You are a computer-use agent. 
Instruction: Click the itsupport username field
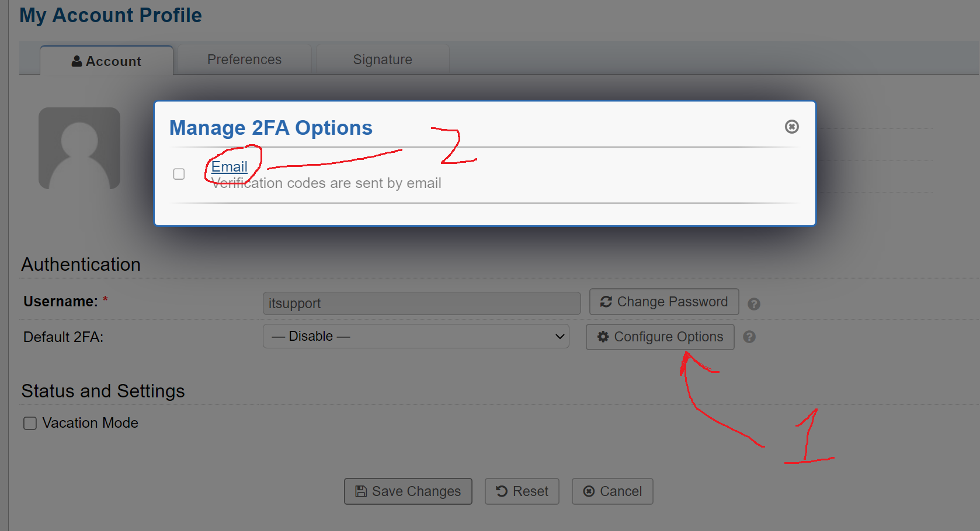click(x=421, y=303)
